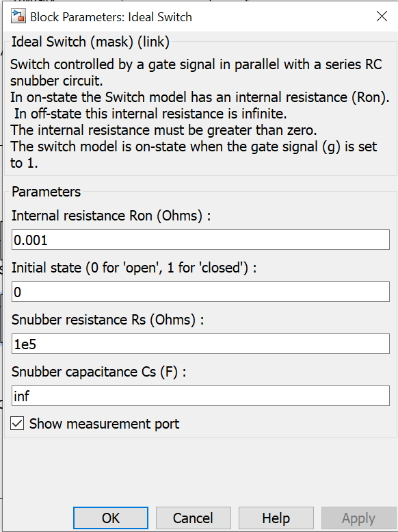Click the Parameters group heading
Viewport: 398px width, 532px height.
[46, 192]
